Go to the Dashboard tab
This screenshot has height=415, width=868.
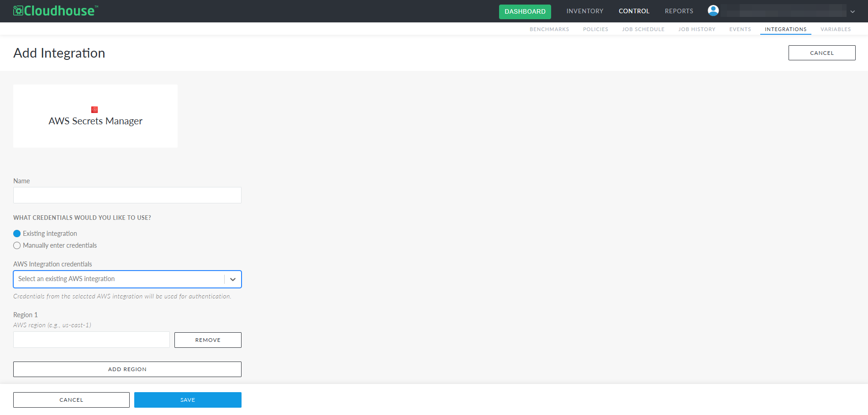click(525, 11)
